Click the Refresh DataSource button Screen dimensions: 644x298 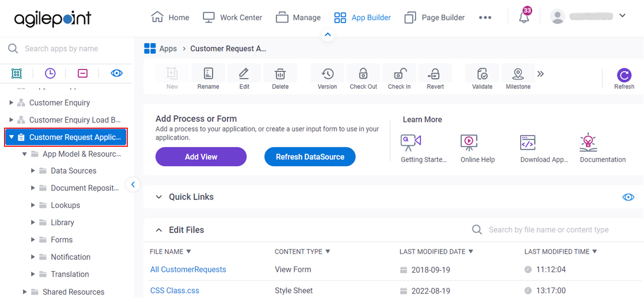coord(310,157)
